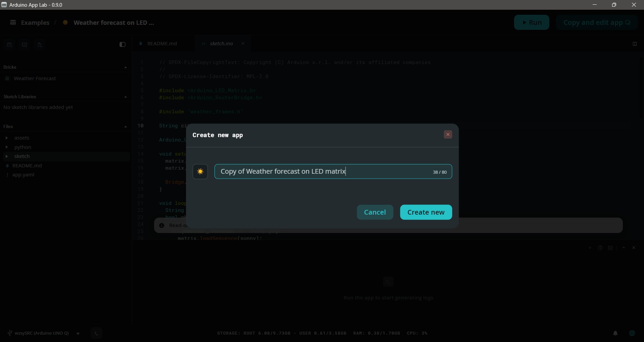Click the README.md file icon in tree
644x342 pixels.
point(7,166)
